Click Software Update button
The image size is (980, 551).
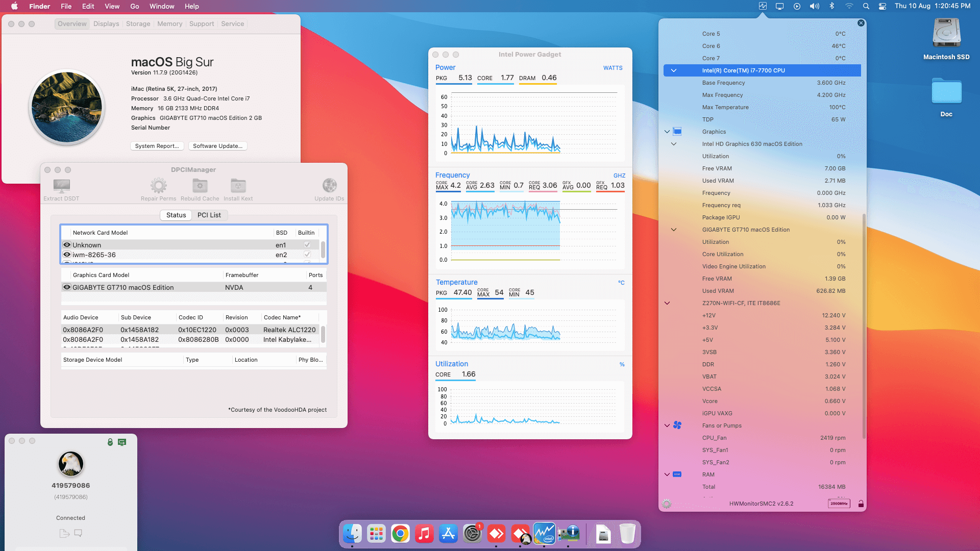[x=218, y=146]
